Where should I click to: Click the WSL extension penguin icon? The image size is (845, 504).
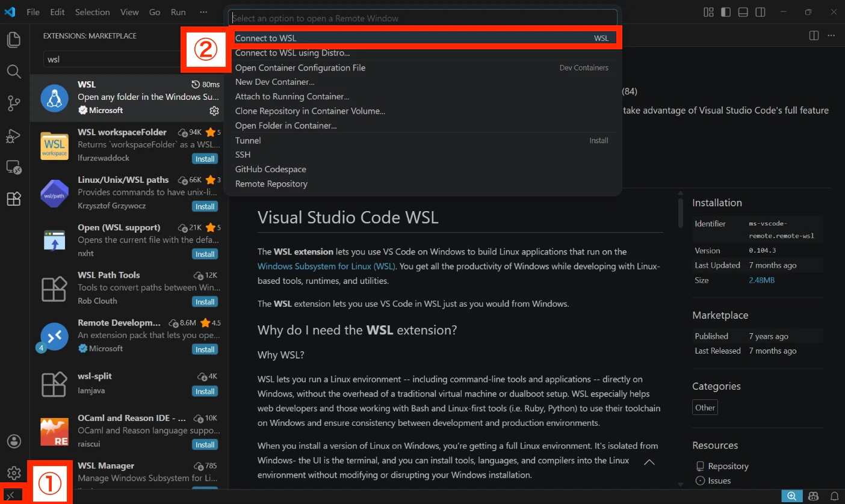tap(54, 98)
